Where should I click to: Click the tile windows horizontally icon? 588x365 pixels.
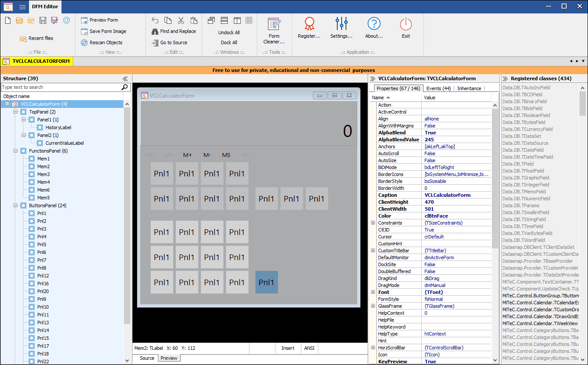pyautogui.click(x=224, y=20)
